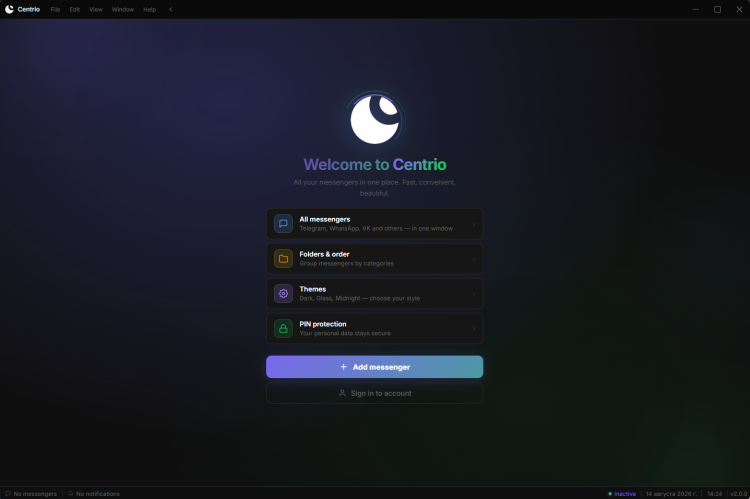Viewport: 750px width, 499px height.
Task: Click the v2.0.0 version label
Action: pyautogui.click(x=739, y=494)
